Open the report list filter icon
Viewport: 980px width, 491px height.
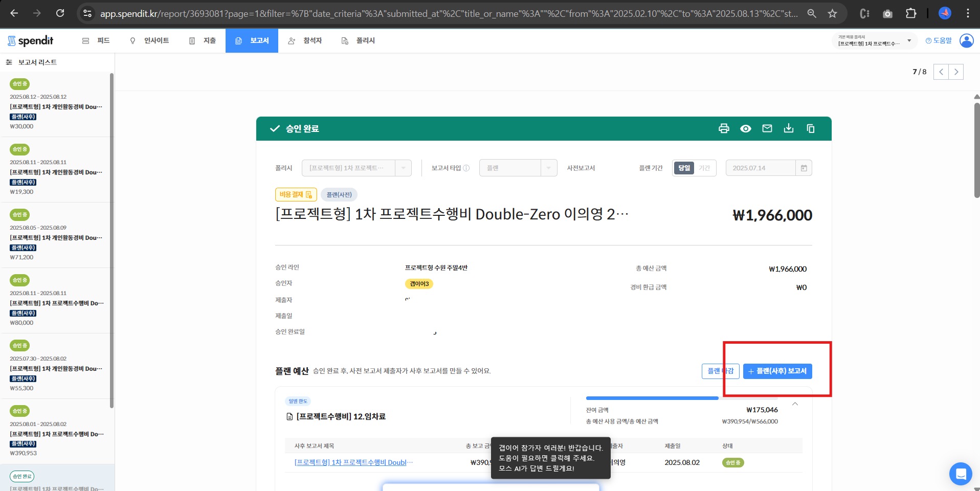click(9, 62)
